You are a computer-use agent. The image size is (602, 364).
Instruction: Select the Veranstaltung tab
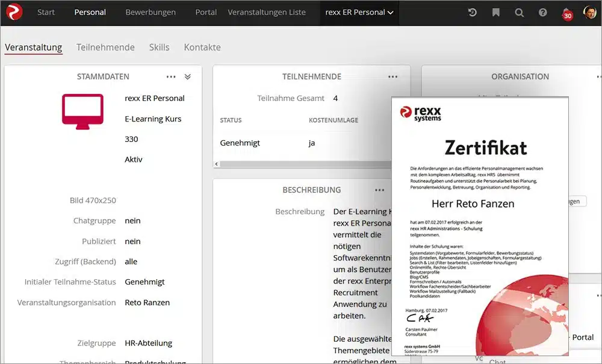tap(33, 48)
